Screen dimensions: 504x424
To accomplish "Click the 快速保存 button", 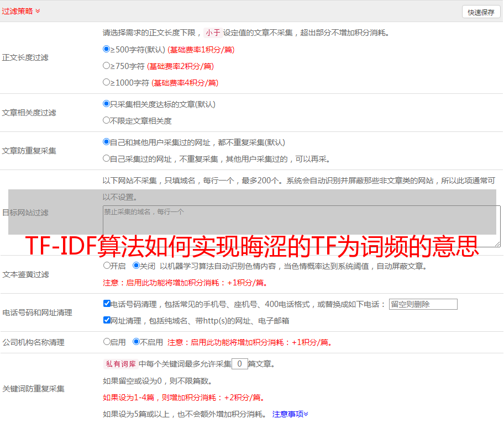I will (481, 12).
